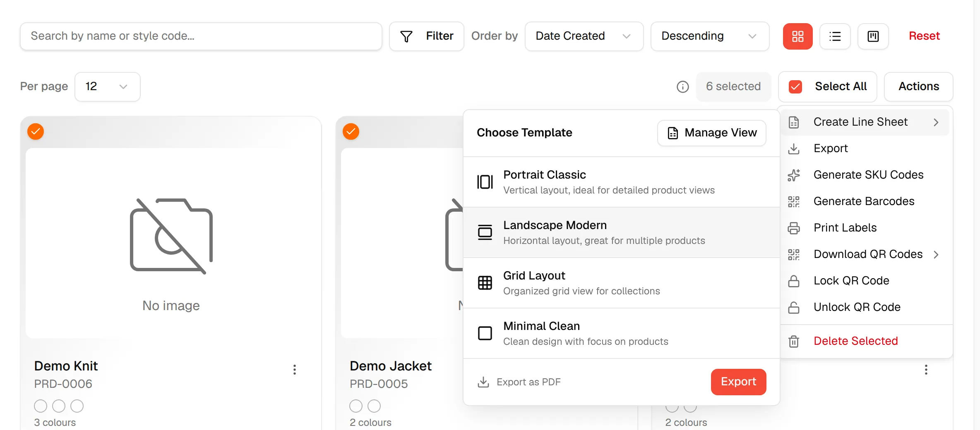Select the Minimal Clean template
Screen dimensions: 980x430
(x=622, y=333)
